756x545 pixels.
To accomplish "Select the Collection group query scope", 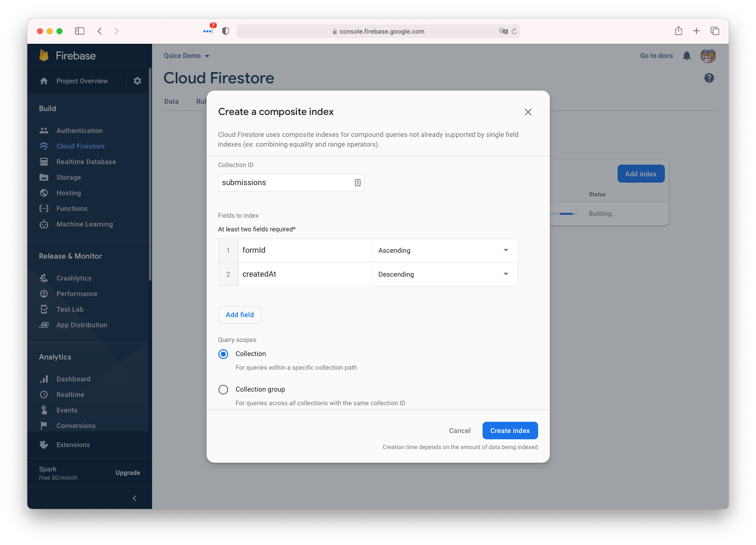I will click(223, 390).
